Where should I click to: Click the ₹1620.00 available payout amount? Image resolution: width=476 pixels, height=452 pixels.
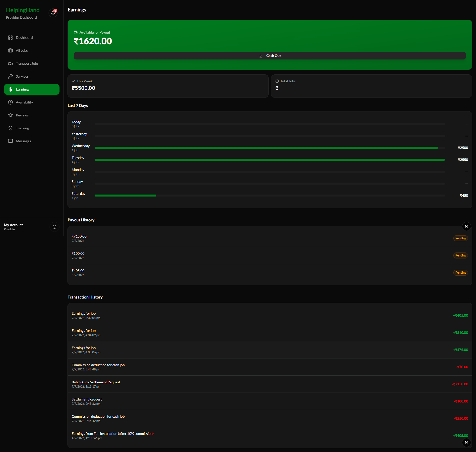coord(93,41)
